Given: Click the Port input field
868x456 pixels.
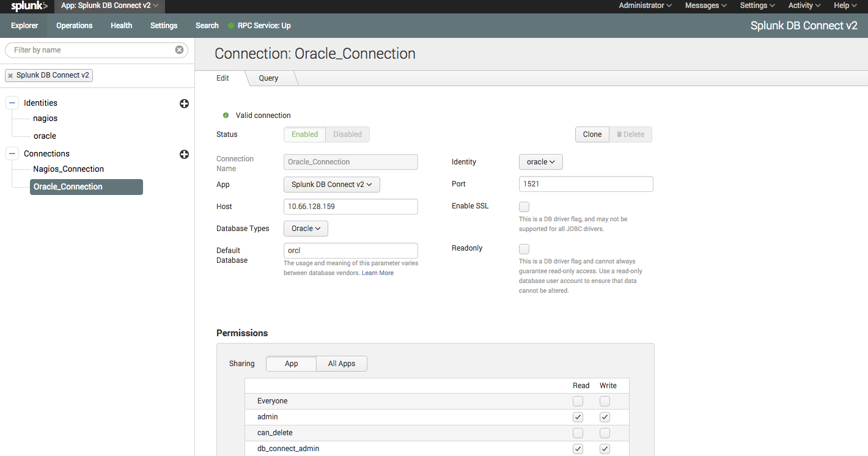Looking at the screenshot, I should coord(586,184).
